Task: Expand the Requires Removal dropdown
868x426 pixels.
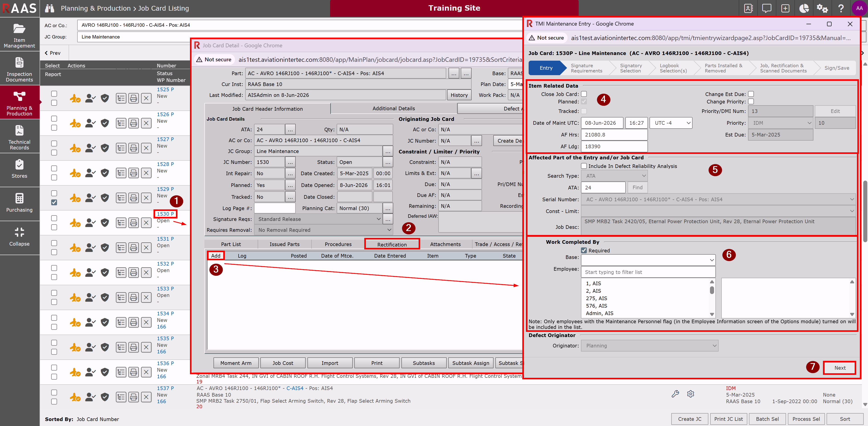Action: click(324, 230)
